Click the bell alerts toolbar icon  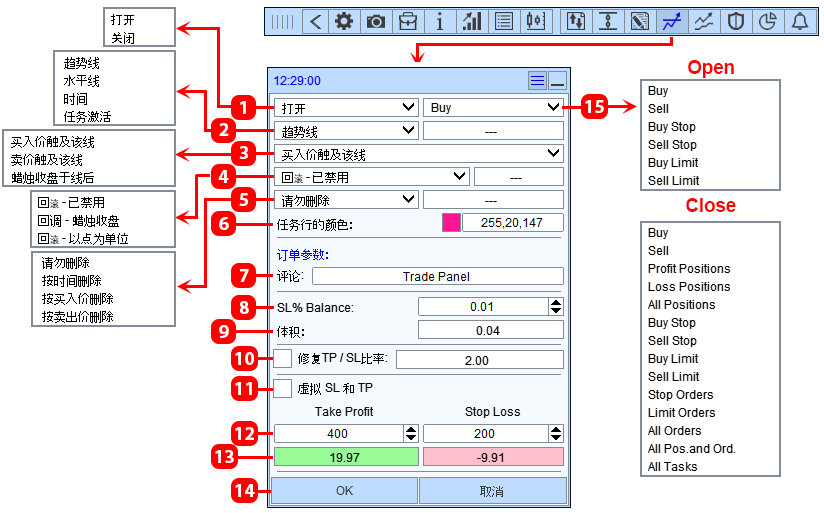tap(800, 22)
